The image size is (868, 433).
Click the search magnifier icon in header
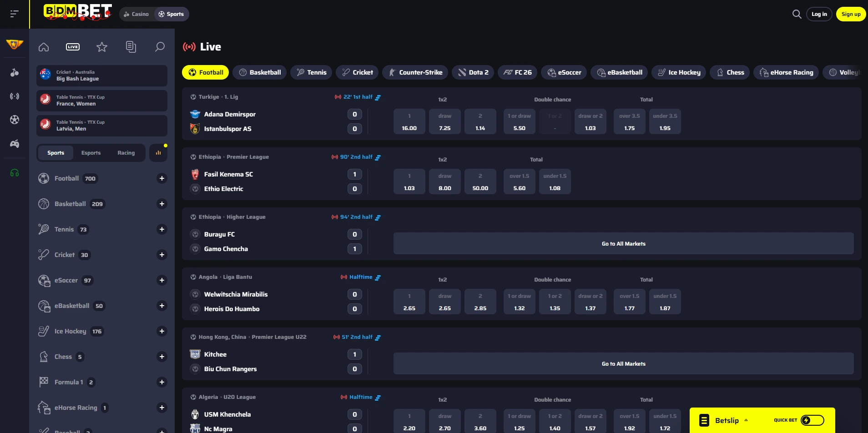[x=797, y=14]
